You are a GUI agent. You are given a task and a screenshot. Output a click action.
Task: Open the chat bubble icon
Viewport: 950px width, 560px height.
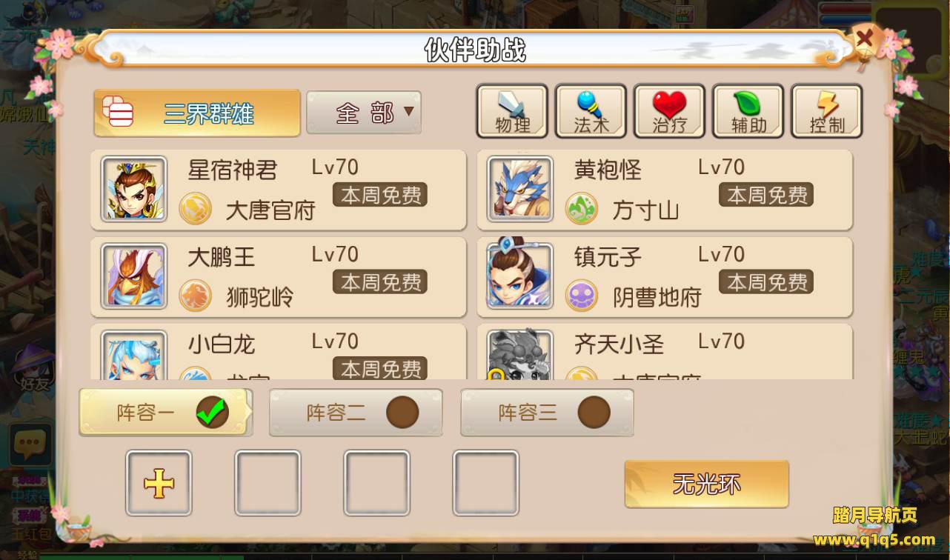pyautogui.click(x=30, y=444)
